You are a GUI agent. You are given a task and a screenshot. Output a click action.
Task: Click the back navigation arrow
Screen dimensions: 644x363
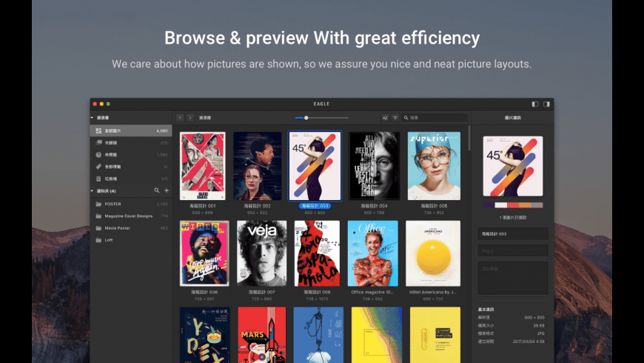click(180, 118)
